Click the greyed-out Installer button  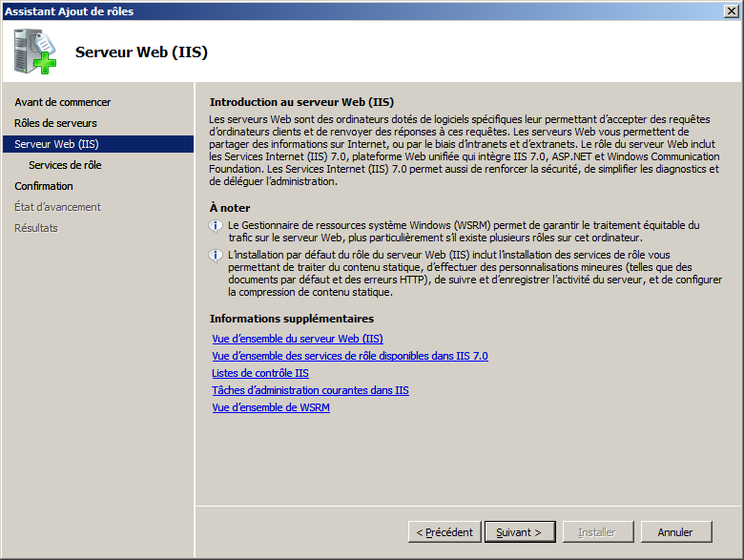pyautogui.click(x=597, y=532)
